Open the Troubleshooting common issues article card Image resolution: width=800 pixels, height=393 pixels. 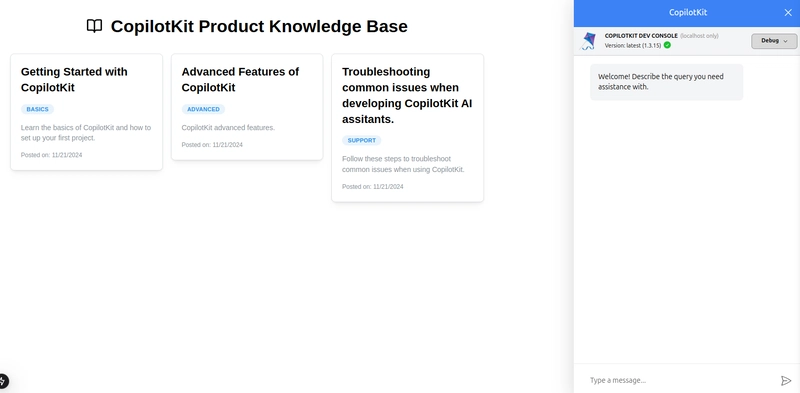(x=408, y=128)
